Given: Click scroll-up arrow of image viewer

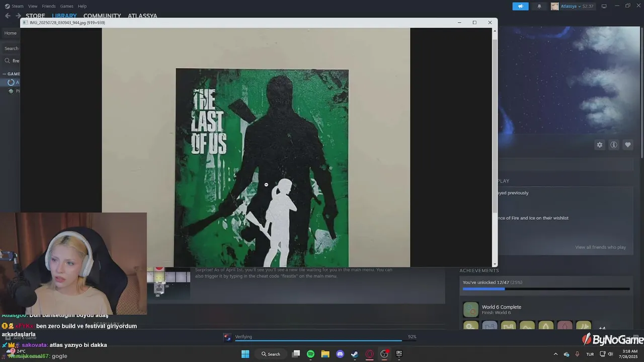Looking at the screenshot, I should tap(495, 31).
